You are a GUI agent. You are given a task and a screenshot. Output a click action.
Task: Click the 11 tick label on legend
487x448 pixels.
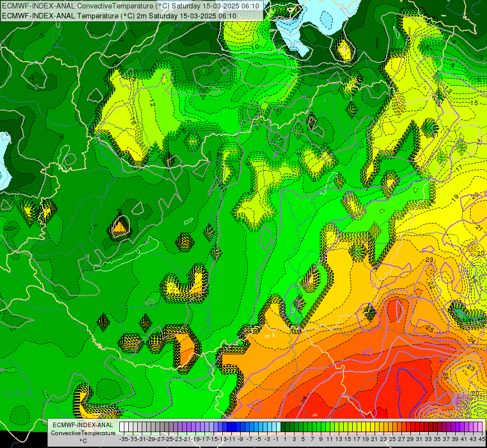tap(329, 440)
